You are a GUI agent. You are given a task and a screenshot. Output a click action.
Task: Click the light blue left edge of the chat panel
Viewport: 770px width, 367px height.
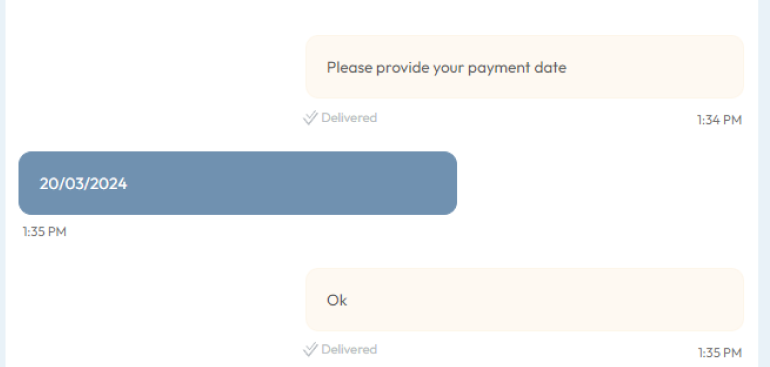tap(2, 183)
